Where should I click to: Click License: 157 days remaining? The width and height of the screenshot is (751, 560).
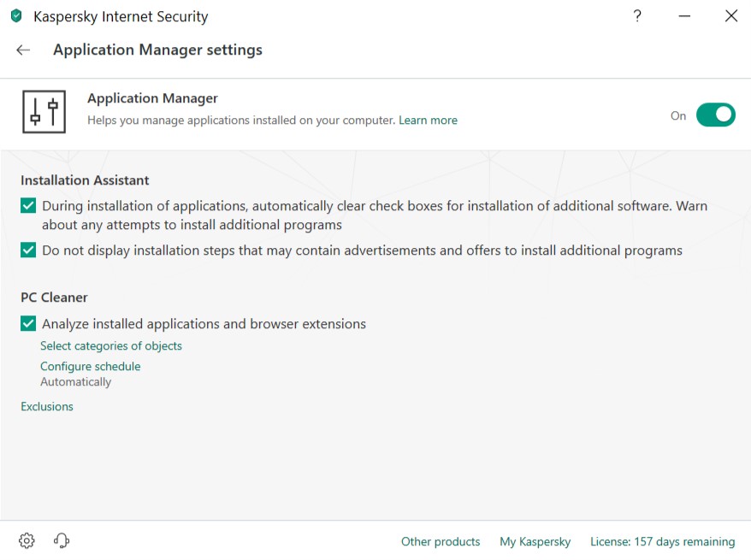[x=662, y=541]
